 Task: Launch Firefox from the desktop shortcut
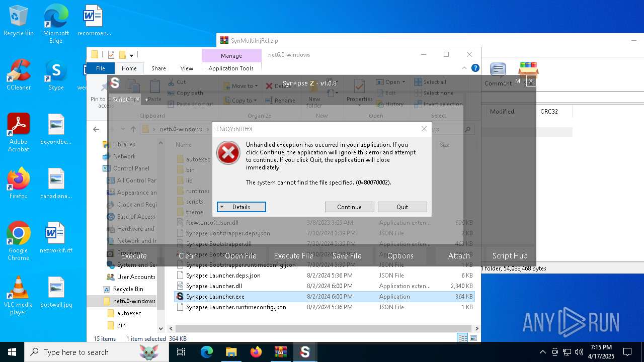point(18,183)
